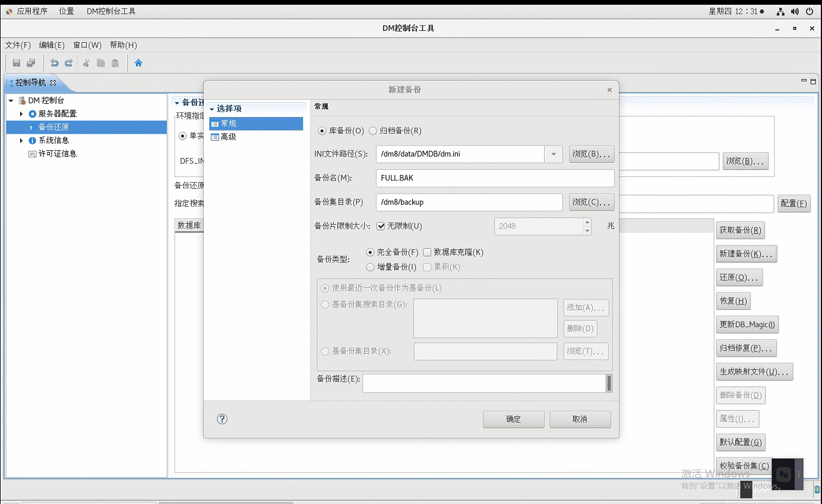Open the 文件(F) menu
Screen dimensions: 822x504
tap(18, 45)
